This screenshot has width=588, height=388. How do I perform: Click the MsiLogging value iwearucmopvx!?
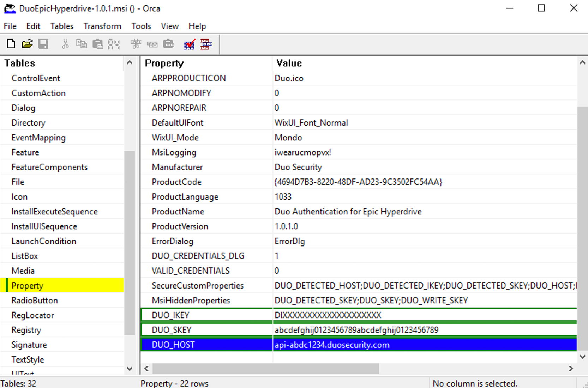[303, 152]
